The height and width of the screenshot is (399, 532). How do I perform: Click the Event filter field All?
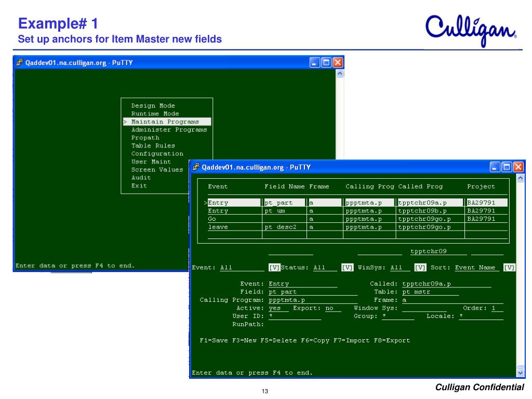pos(242,268)
